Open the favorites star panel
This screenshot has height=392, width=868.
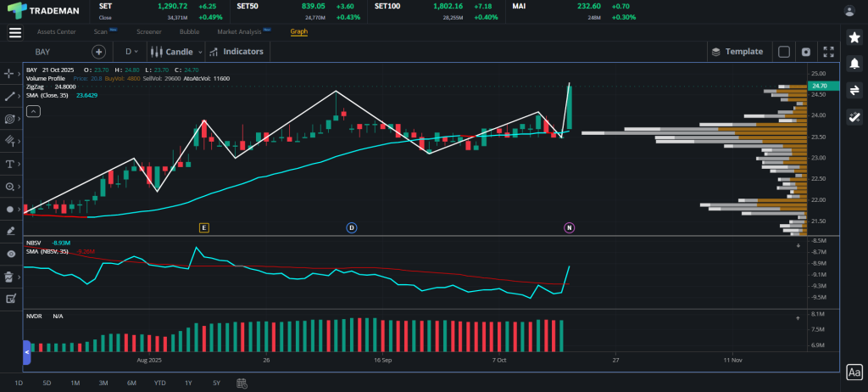pos(854,37)
